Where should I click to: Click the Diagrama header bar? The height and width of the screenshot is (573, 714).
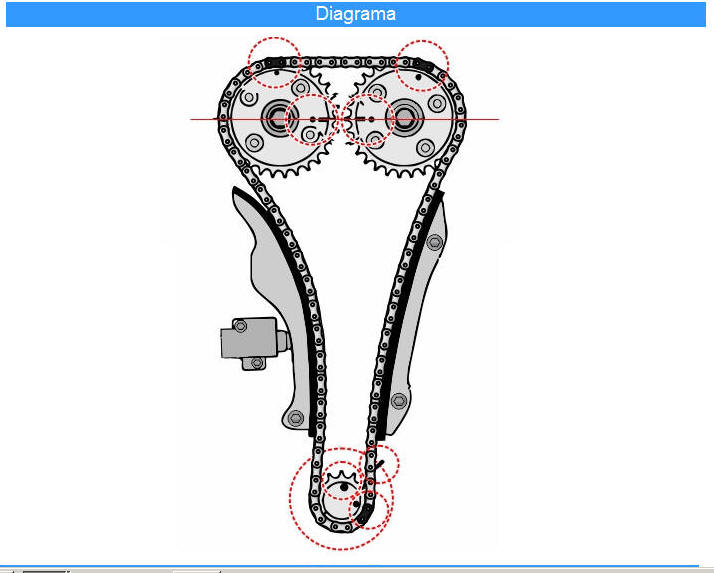[355, 14]
